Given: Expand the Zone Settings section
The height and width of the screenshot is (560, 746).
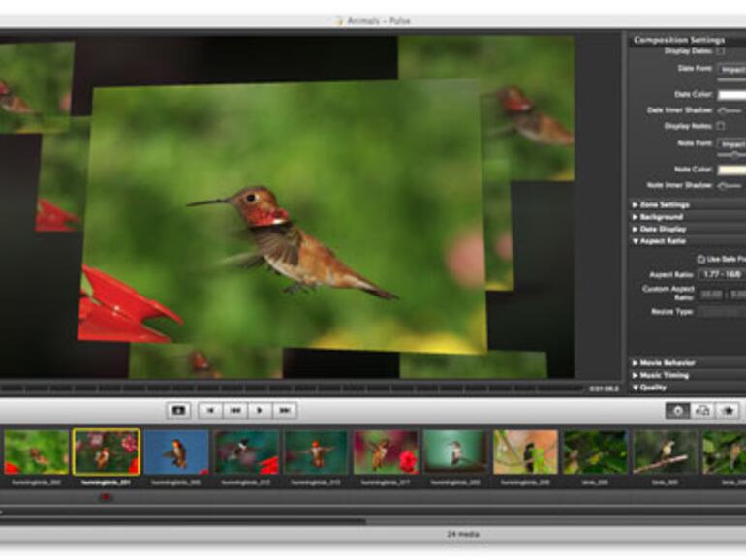Looking at the screenshot, I should click(688, 205).
